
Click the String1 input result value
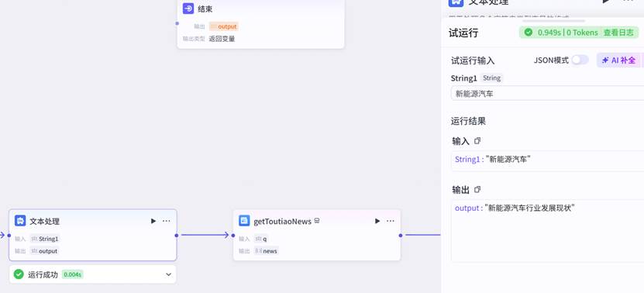pos(508,160)
